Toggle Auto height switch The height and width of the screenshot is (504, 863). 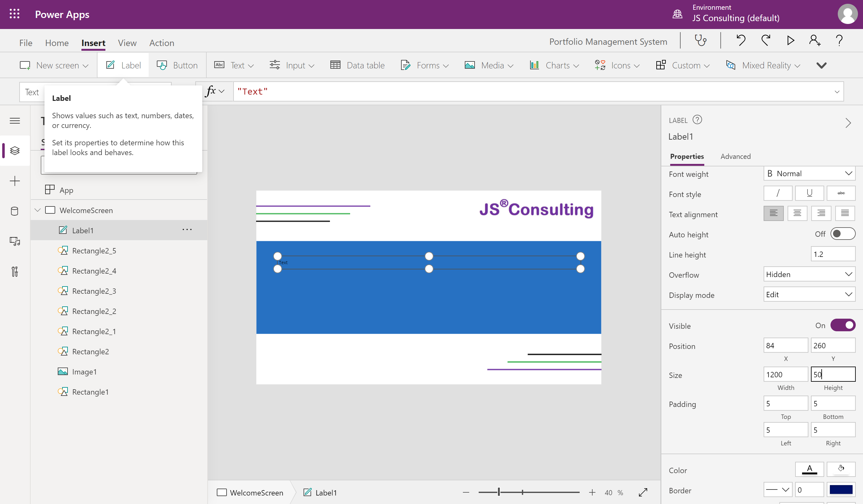[x=842, y=234]
